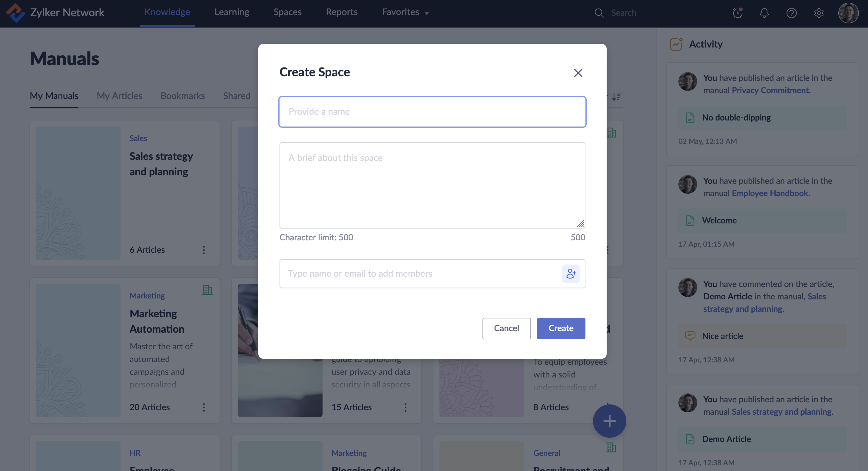Viewport: 868px width, 471px height.
Task: Click organization icon on Marketing Automation card
Action: click(x=207, y=290)
